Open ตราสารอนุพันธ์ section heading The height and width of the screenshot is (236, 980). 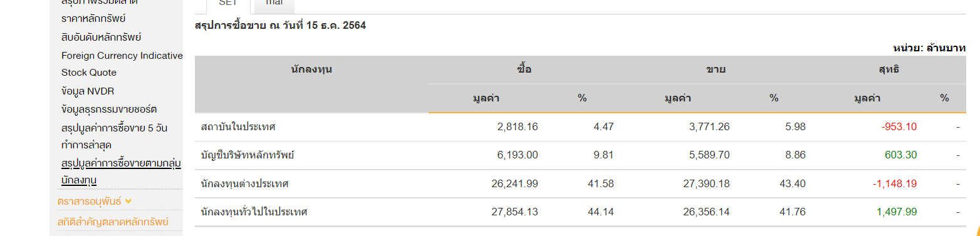click(89, 202)
